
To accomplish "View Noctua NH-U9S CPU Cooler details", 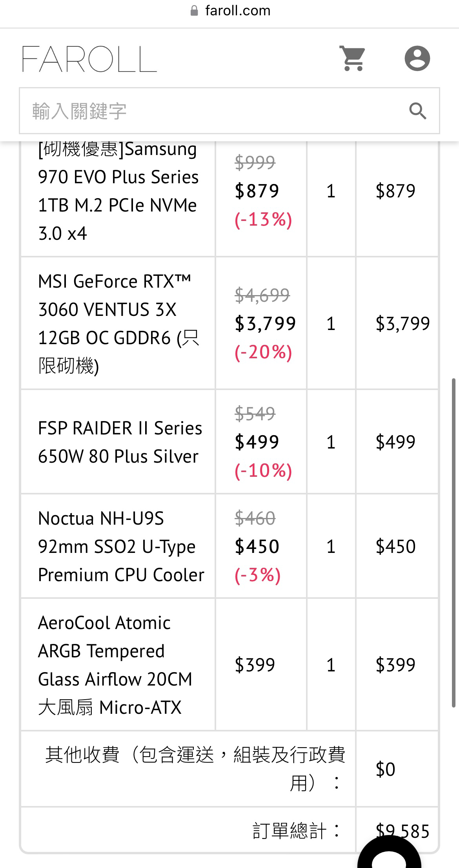I will click(x=121, y=546).
